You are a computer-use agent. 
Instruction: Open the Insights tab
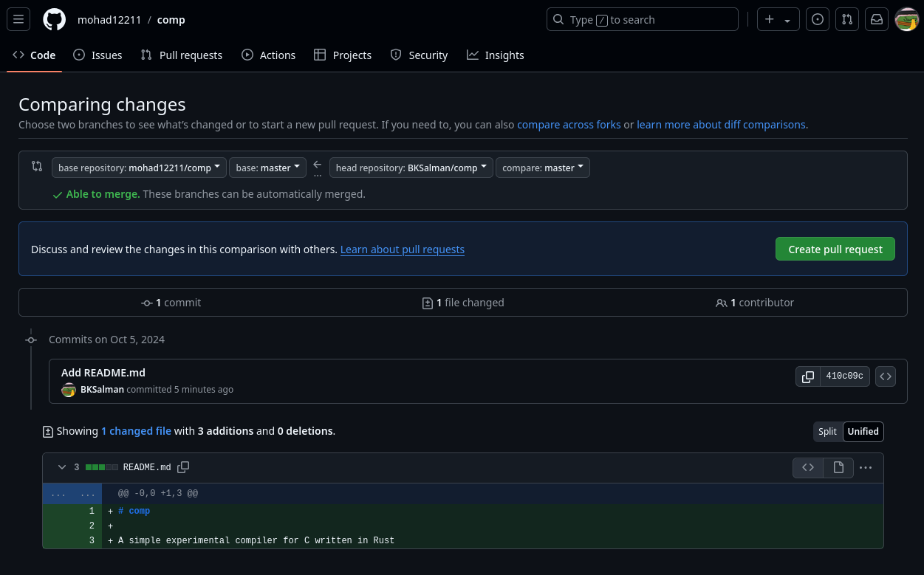496,55
